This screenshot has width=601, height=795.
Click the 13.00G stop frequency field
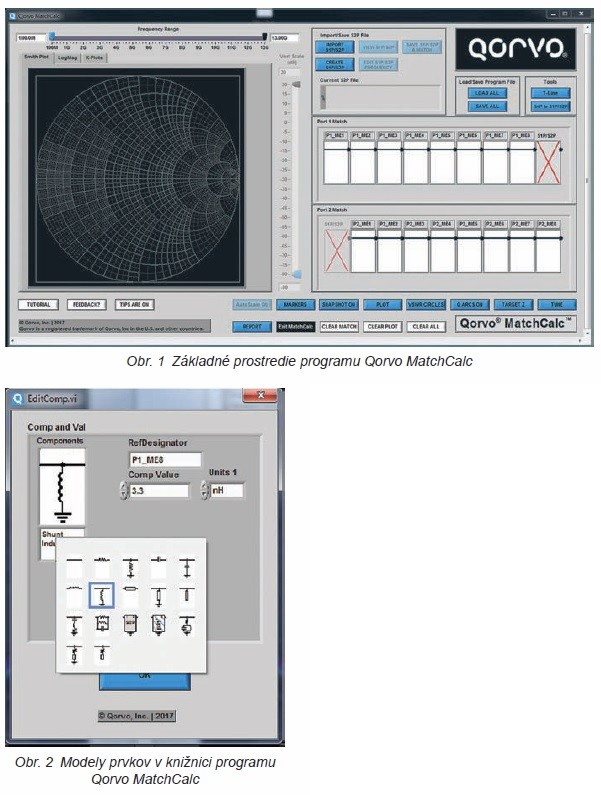pos(285,38)
